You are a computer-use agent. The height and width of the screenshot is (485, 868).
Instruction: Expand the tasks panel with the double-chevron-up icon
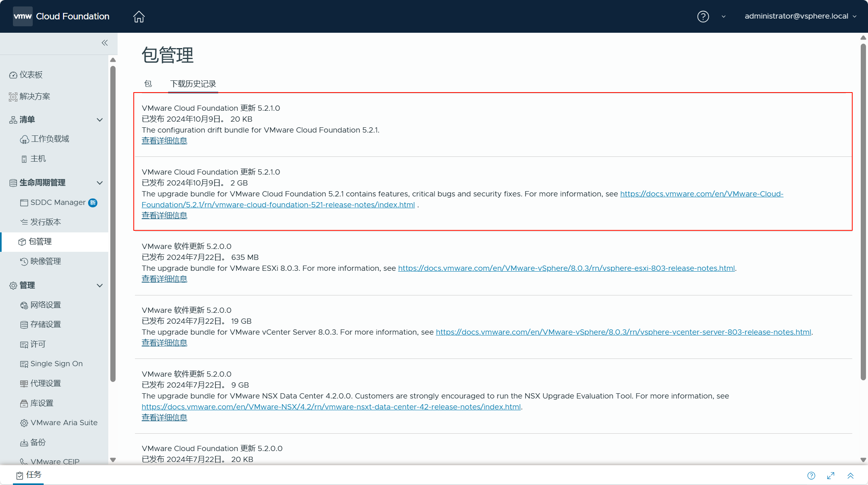(850, 476)
